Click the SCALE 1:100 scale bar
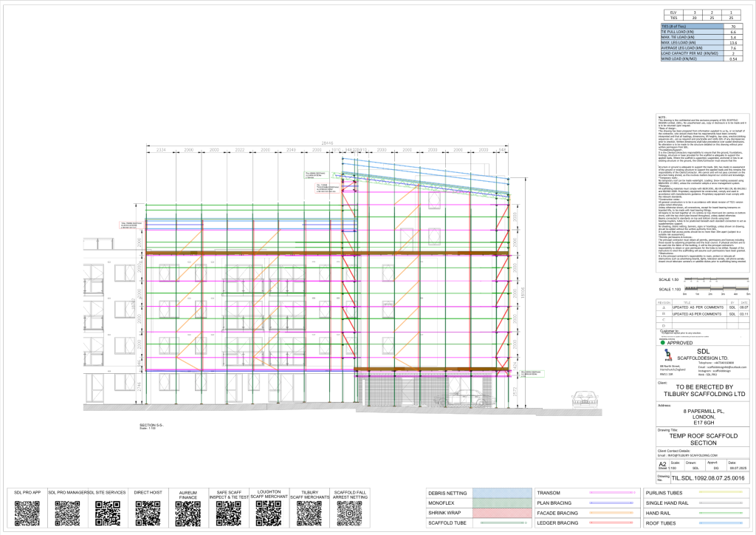Image resolution: width=756 pixels, height=535 pixels. click(x=717, y=289)
